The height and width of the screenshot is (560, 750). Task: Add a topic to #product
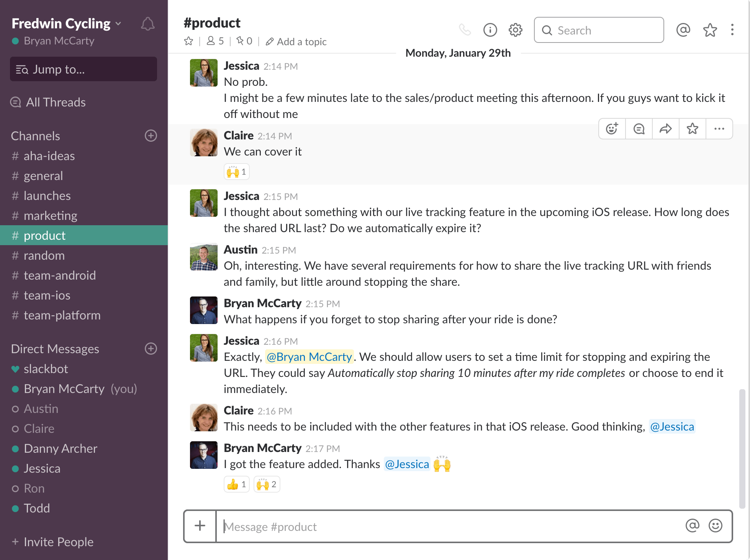pos(301,41)
